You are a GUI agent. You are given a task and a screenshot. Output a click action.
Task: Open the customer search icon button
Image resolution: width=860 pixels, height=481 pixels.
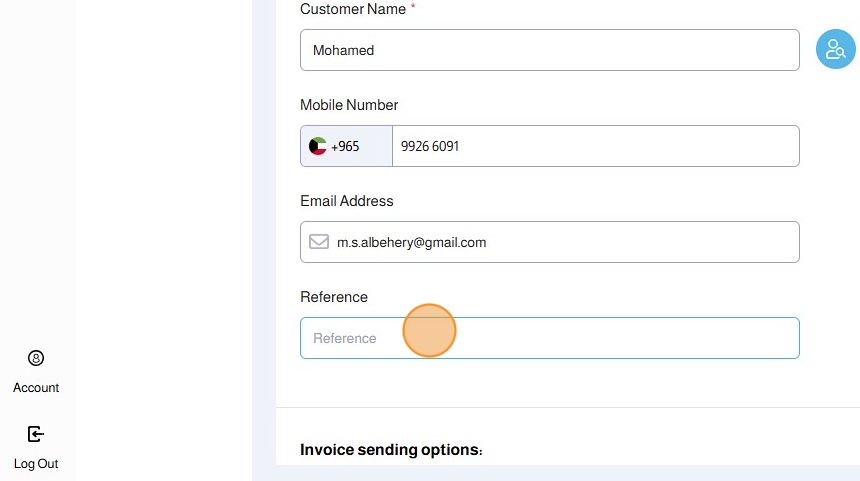click(835, 50)
